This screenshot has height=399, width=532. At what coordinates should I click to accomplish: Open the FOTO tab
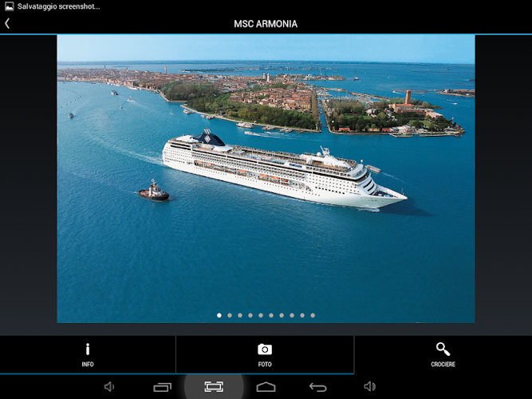click(265, 355)
